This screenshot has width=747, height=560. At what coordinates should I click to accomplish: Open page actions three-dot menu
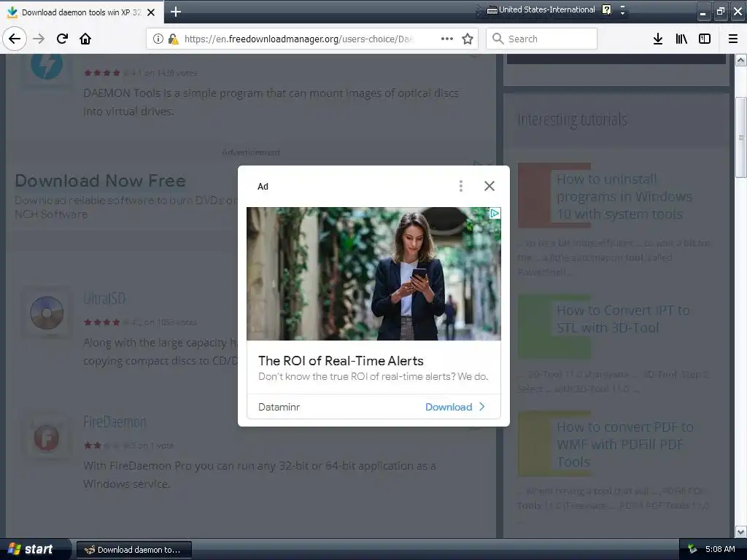pyautogui.click(x=447, y=39)
